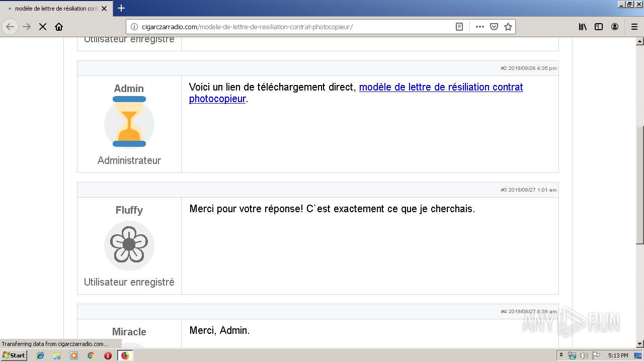Open page actions three-dot menu

click(480, 27)
